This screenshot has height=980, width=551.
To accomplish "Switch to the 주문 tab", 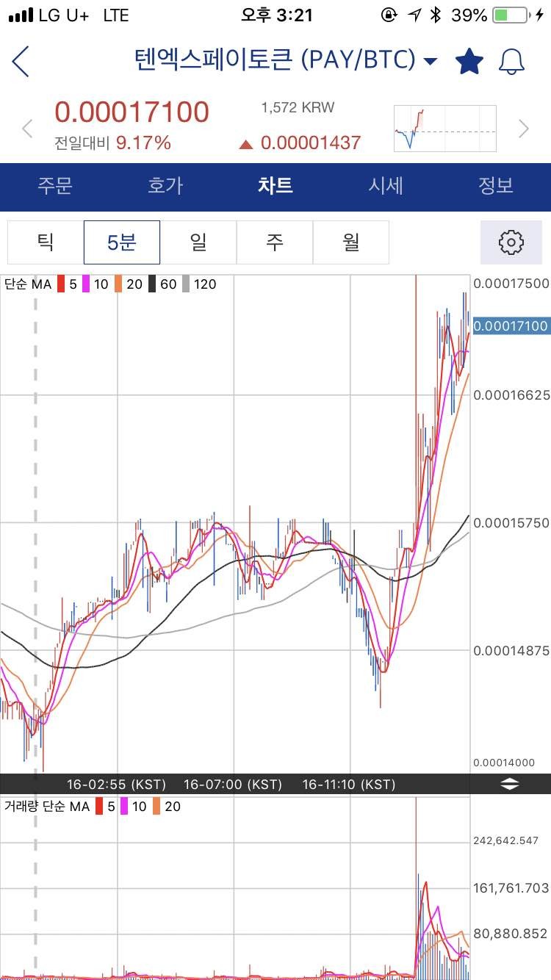I will point(55,186).
